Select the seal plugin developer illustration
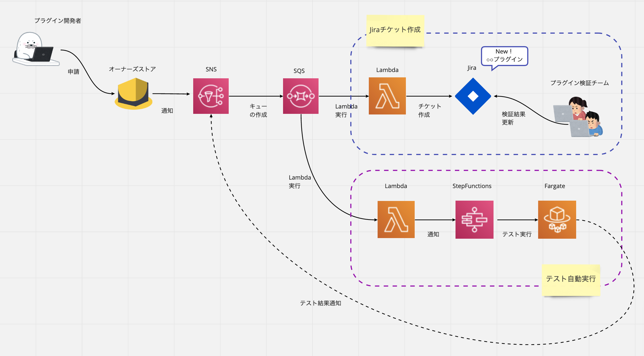 click(x=36, y=49)
